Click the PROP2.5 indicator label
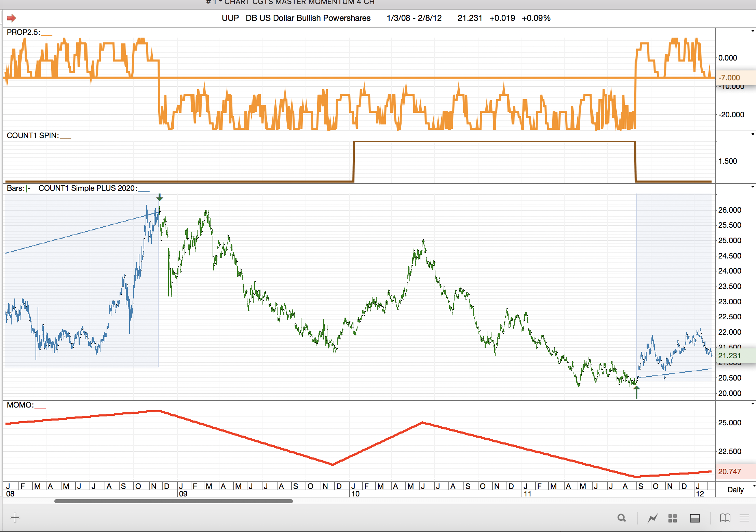This screenshot has width=756, height=532. (x=23, y=32)
